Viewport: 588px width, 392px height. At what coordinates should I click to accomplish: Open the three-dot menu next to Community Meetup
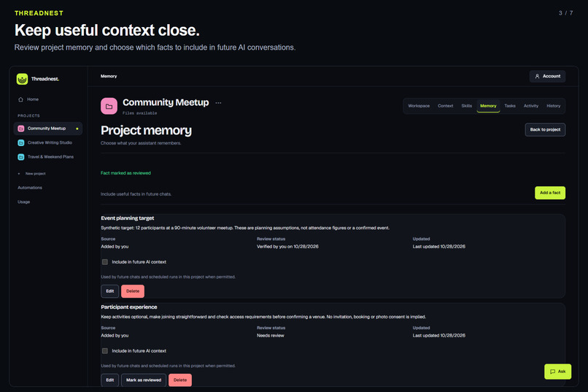[218, 103]
